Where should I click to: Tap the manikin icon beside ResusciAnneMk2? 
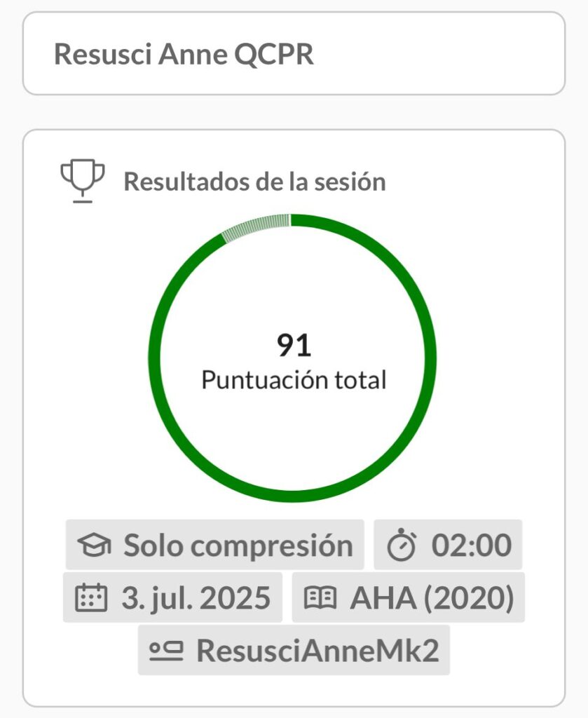pos(166,651)
